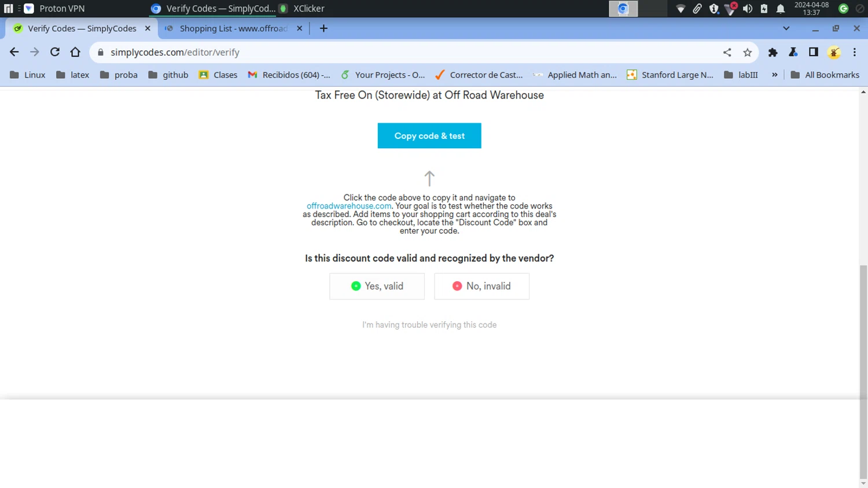Click the grey disabled circle tray icon

click(860, 9)
